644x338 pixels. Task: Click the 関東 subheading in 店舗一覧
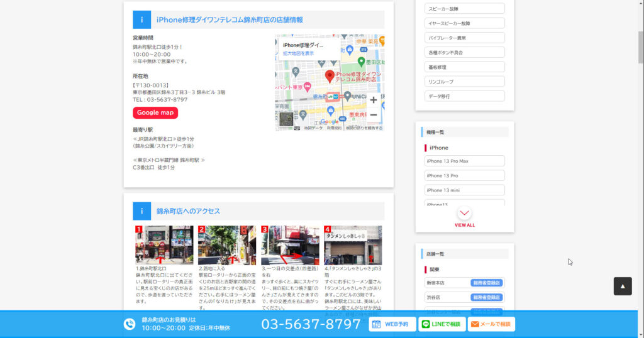click(x=435, y=270)
